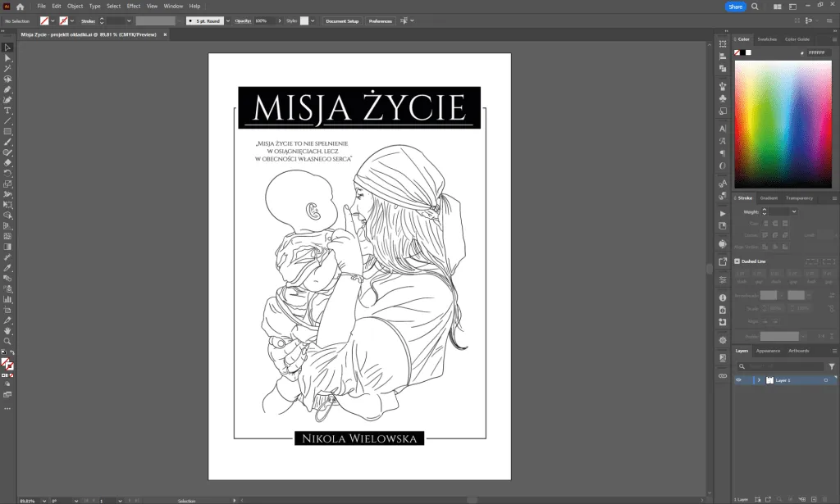Click the Preferences button
Image resolution: width=840 pixels, height=504 pixels.
(381, 20)
